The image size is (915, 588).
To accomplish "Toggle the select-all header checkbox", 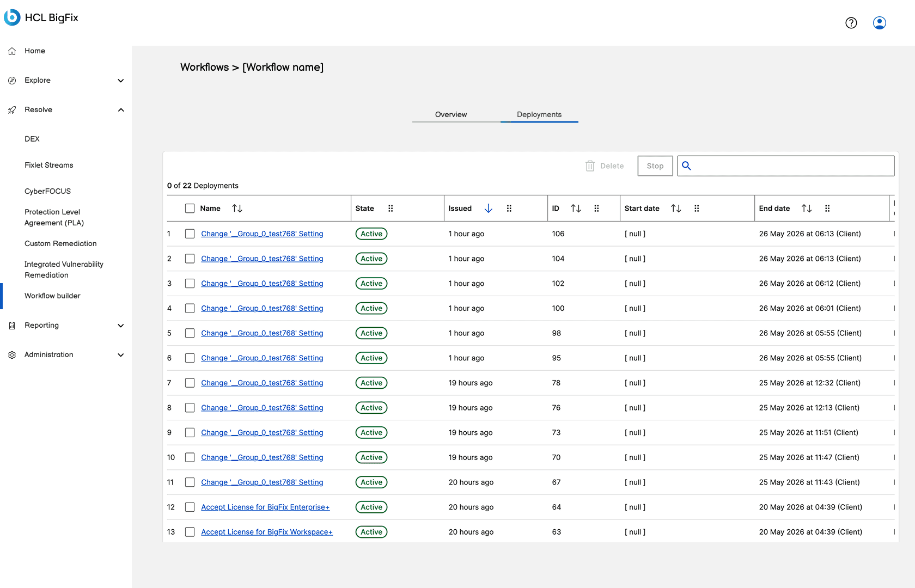I will 190,209.
